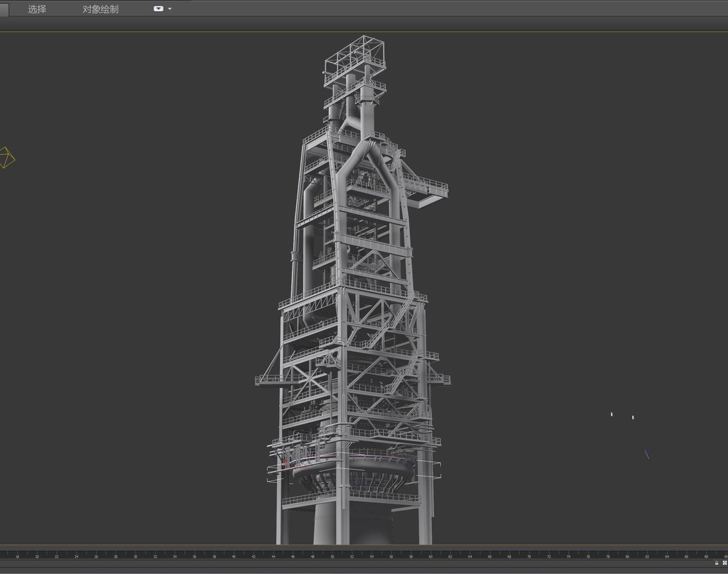
Task: Open the 选择 ribbon tab
Action: (37, 9)
